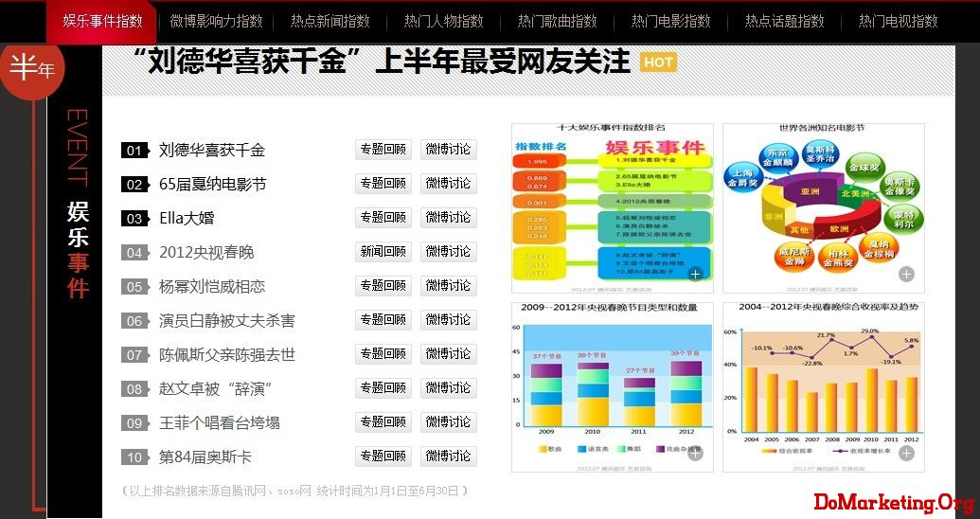The width and height of the screenshot is (980, 519).
Task: Click rank badge 10
Action: 135,457
